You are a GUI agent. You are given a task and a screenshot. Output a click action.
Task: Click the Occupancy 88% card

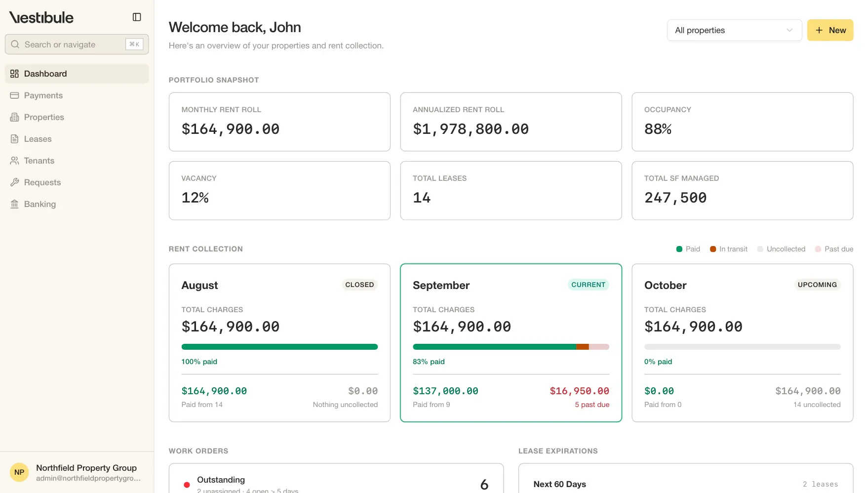[x=742, y=122]
